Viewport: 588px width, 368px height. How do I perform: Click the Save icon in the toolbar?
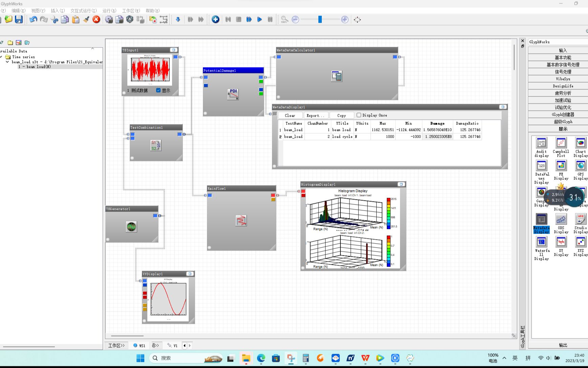pyautogui.click(x=19, y=19)
